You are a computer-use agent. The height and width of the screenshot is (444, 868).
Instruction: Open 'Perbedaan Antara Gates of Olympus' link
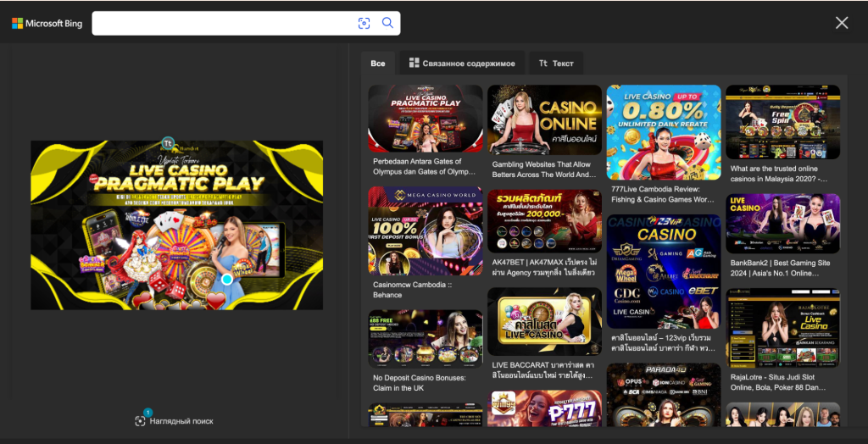coord(426,167)
